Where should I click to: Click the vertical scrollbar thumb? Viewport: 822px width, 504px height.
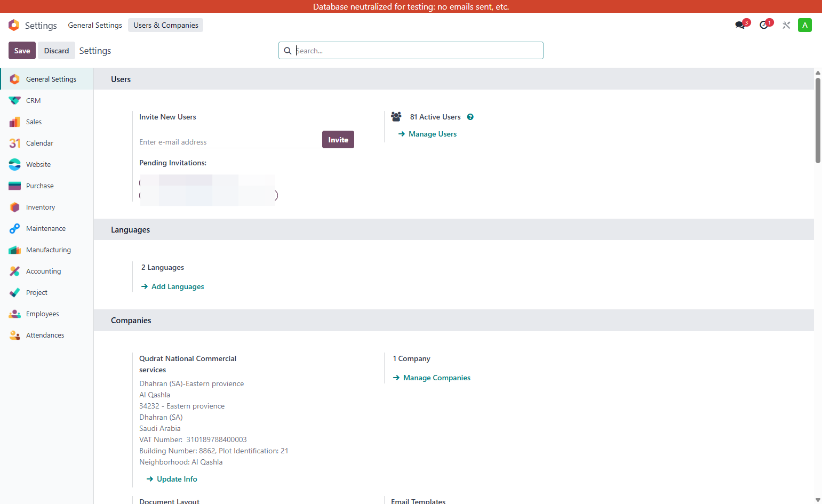tap(818, 121)
